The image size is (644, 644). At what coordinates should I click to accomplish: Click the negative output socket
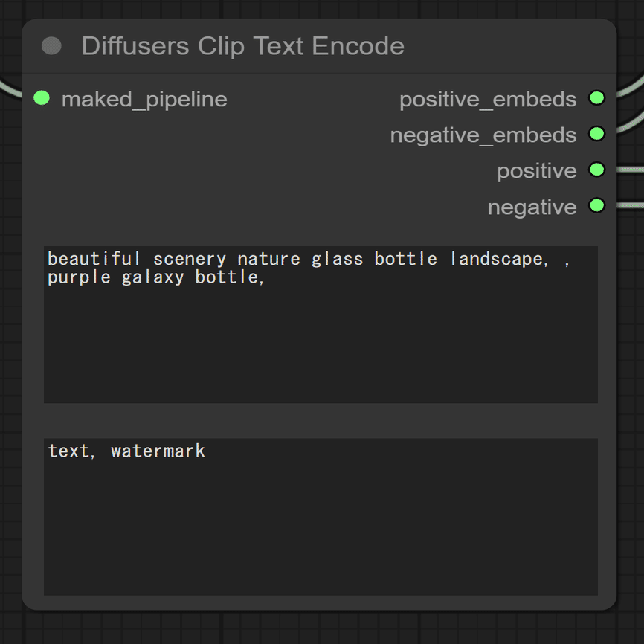point(596,205)
